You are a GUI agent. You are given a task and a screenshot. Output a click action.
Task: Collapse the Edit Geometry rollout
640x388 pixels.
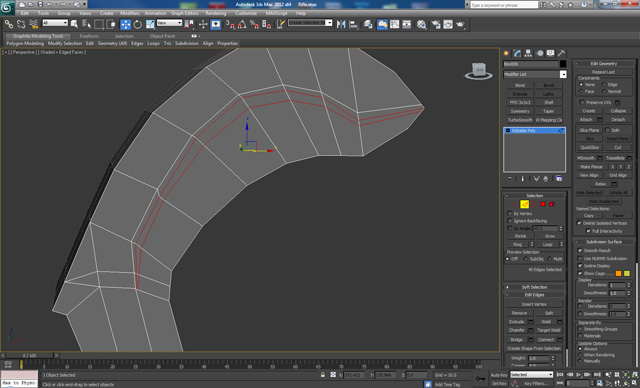point(604,64)
